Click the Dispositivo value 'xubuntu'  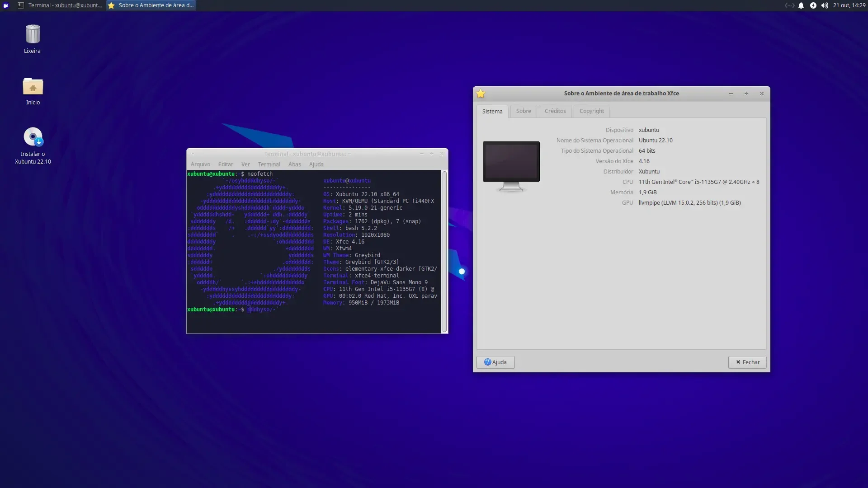pyautogui.click(x=649, y=130)
